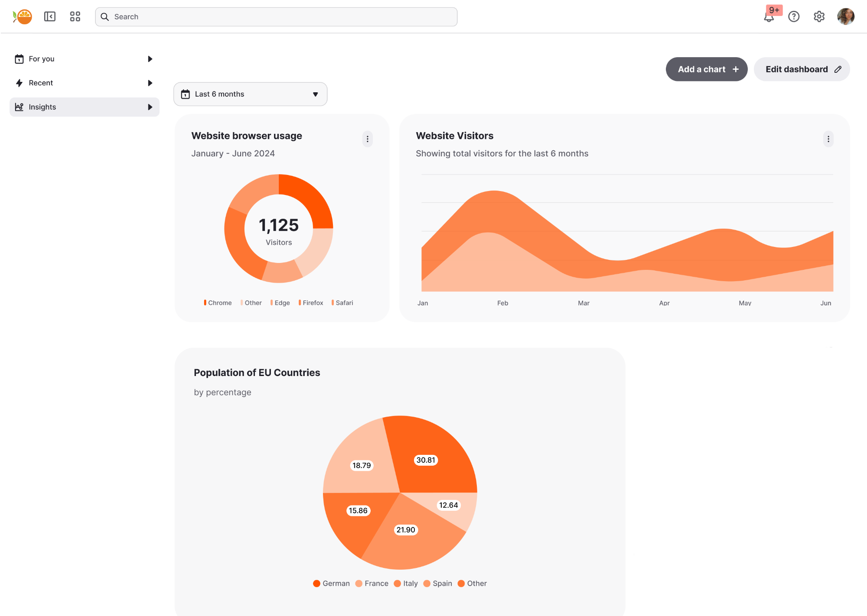This screenshot has width=867, height=616.
Task: Toggle the German legend entry
Action: pyautogui.click(x=331, y=584)
